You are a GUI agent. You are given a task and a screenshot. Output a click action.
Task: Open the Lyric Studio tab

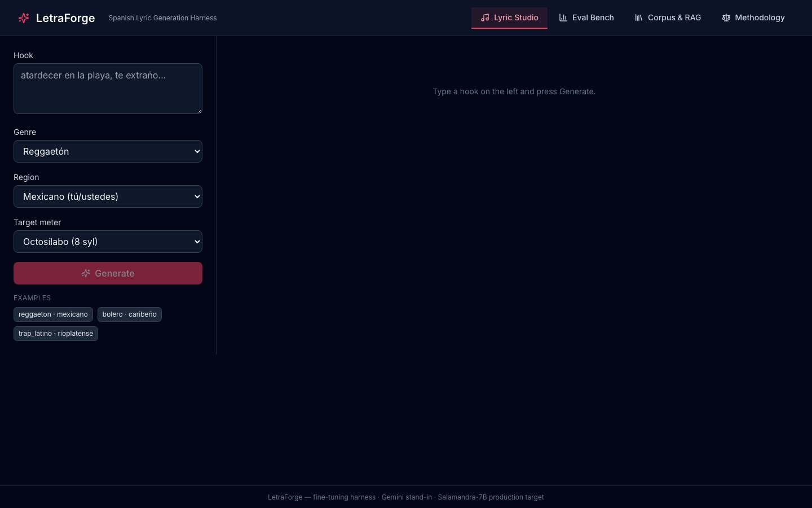pos(509,17)
